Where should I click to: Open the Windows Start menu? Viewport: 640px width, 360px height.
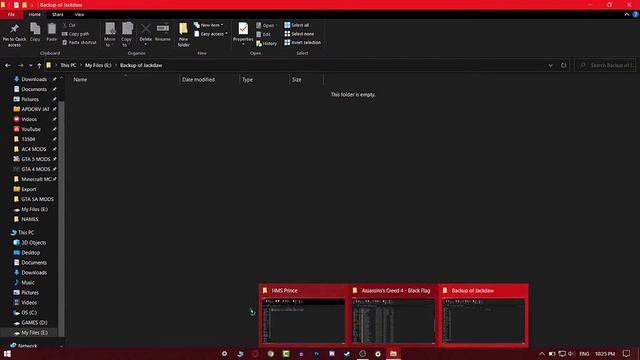pos(7,353)
